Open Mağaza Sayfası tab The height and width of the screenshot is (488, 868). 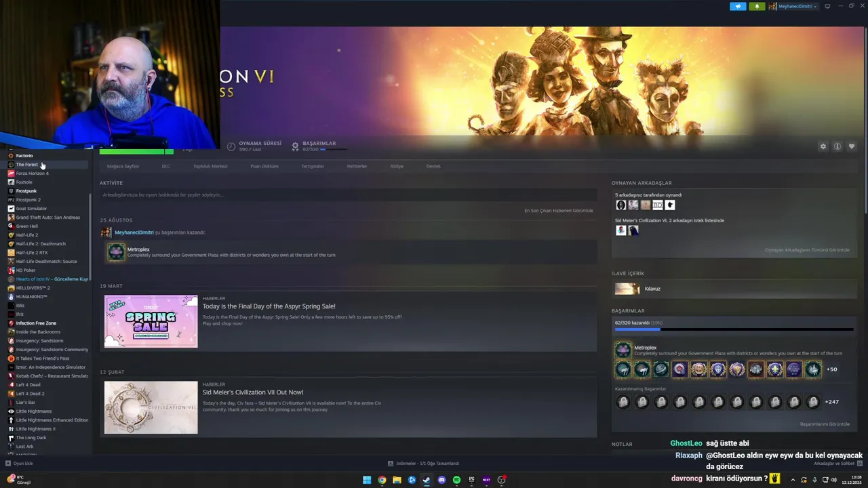[x=123, y=166]
